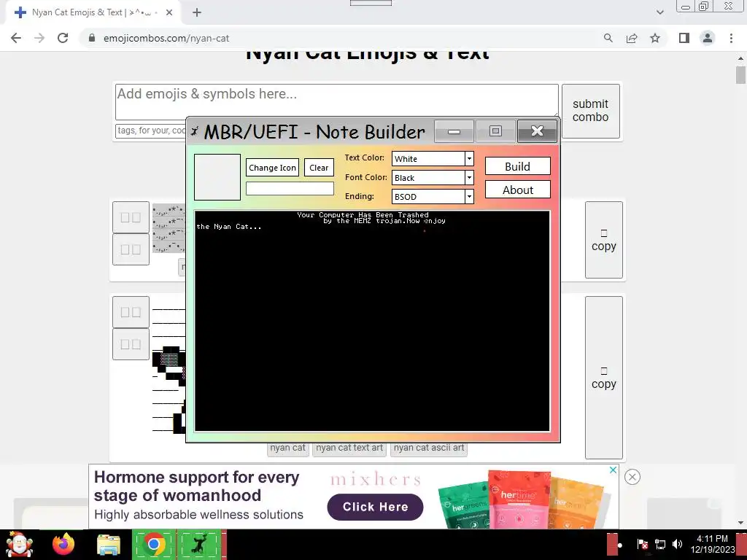Screen dimensions: 747x560
Task: Open a new browser tab
Action: point(197,12)
